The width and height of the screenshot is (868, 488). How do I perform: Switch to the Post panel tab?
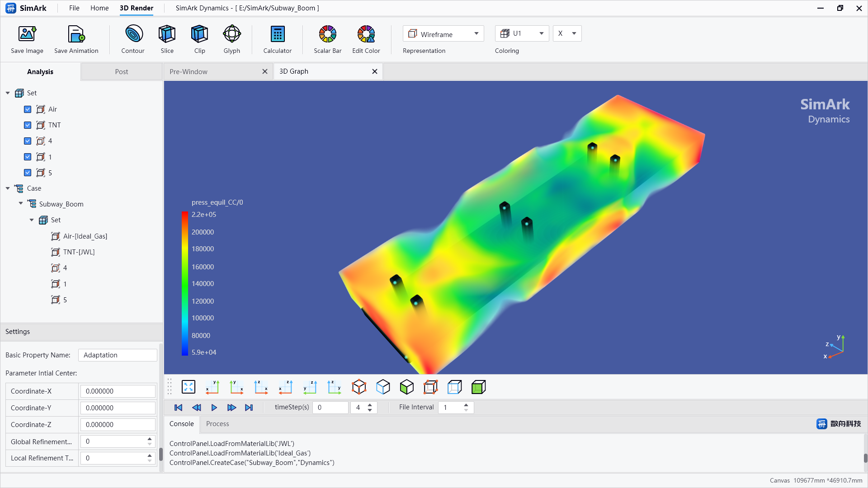[x=122, y=72]
